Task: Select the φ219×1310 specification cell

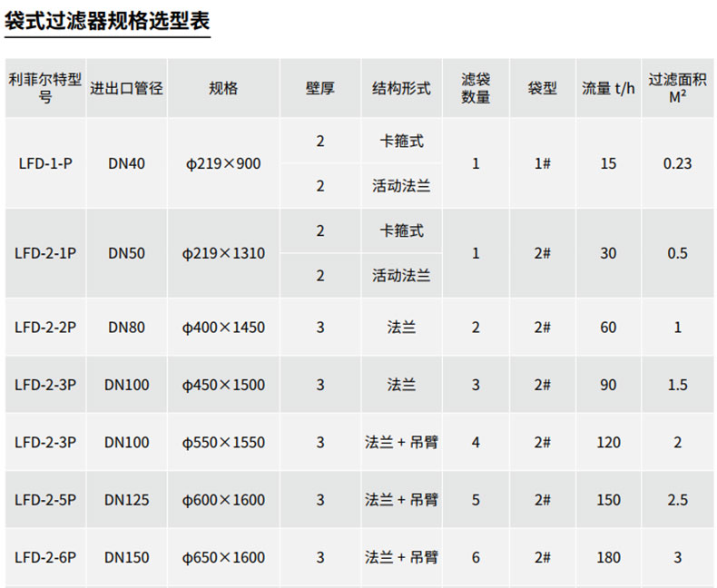Action: pyautogui.click(x=223, y=253)
